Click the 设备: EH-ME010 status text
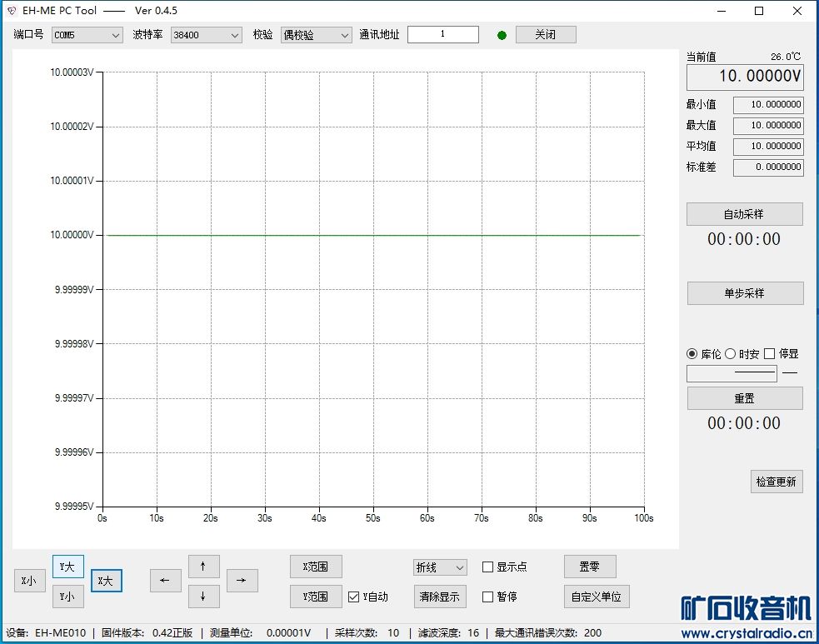This screenshot has width=819, height=644. 46,633
